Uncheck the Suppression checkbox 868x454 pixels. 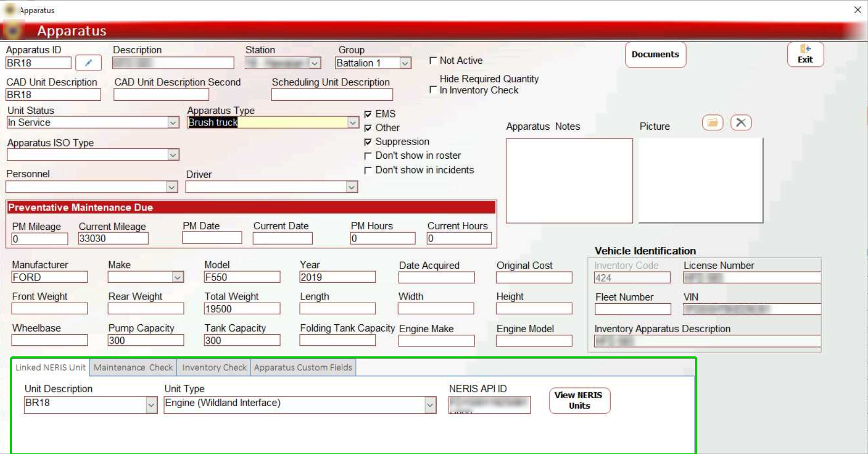[x=368, y=142]
